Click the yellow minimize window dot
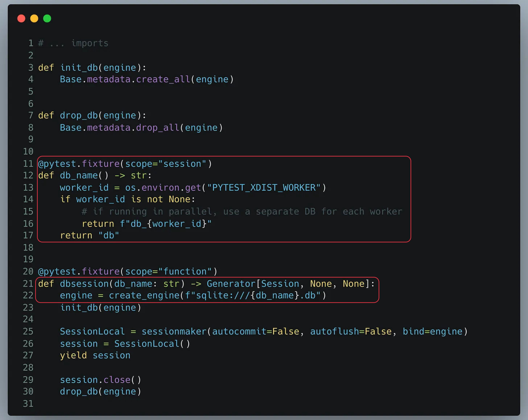528x420 pixels. (x=34, y=19)
